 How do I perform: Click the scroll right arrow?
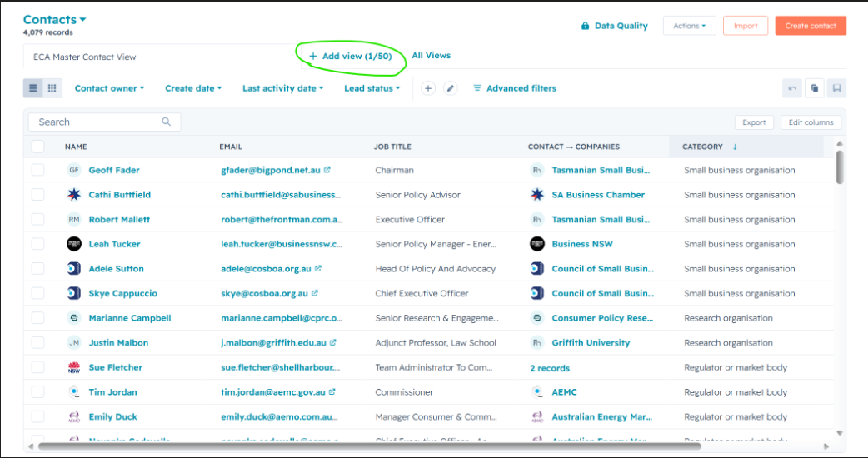coord(826,446)
